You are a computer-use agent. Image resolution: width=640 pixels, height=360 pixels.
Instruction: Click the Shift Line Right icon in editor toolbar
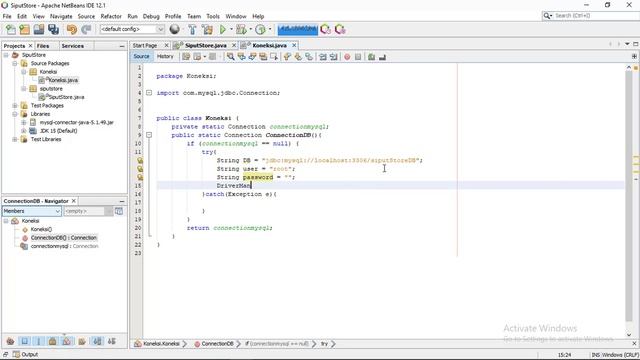click(333, 57)
